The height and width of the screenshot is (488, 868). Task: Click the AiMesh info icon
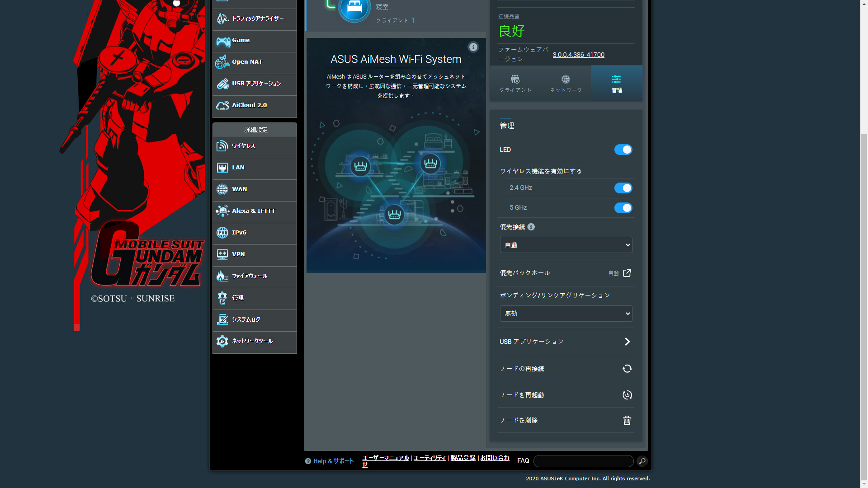[x=473, y=47]
